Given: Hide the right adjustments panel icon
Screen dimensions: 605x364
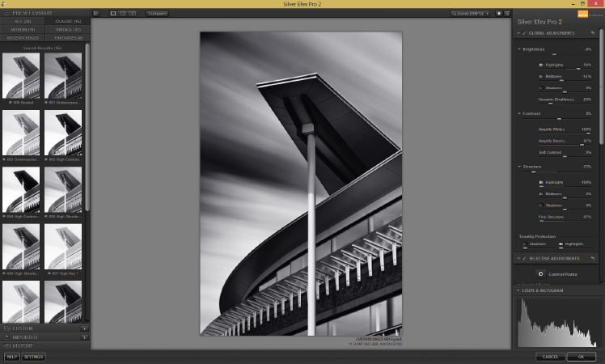Looking at the screenshot, I should tap(507, 13).
